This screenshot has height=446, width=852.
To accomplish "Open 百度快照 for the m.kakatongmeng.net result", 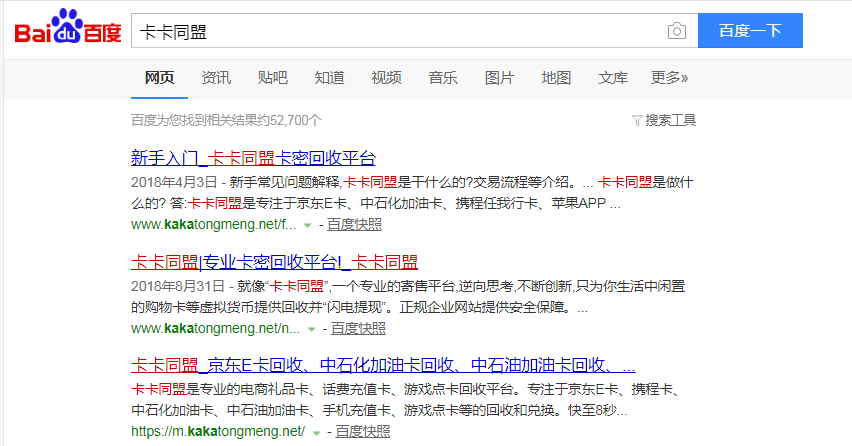I will [x=362, y=431].
